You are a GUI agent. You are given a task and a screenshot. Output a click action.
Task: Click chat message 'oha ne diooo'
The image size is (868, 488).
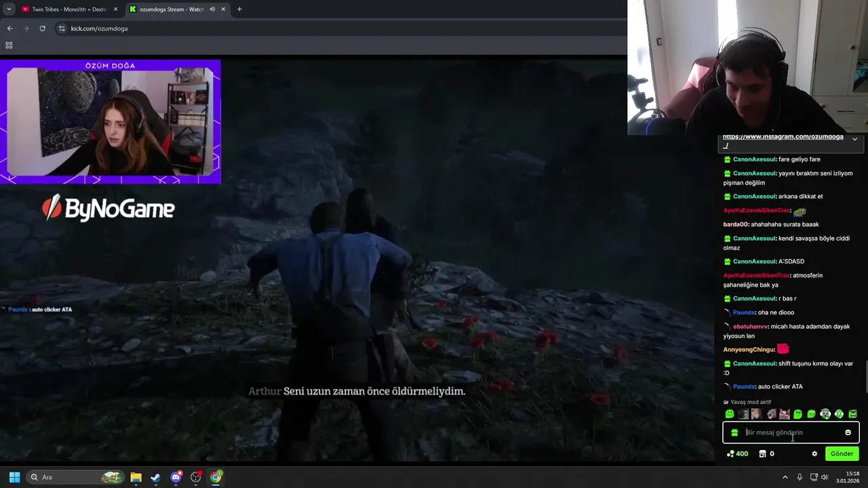pyautogui.click(x=776, y=312)
